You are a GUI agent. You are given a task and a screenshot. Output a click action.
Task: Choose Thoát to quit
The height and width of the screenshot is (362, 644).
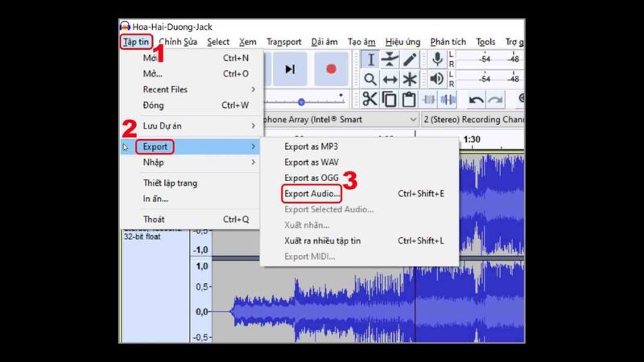coord(192,219)
